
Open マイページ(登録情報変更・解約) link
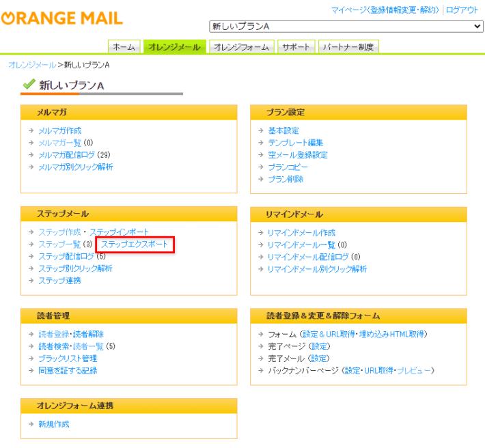pos(385,10)
